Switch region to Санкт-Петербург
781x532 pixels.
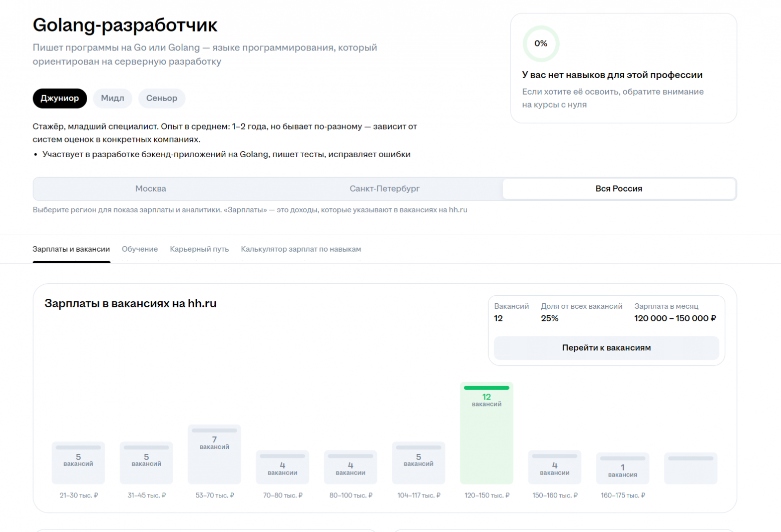[384, 189]
